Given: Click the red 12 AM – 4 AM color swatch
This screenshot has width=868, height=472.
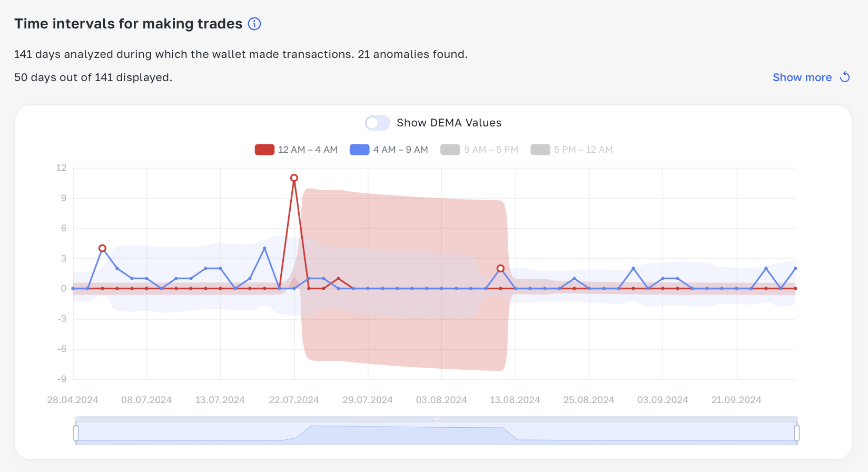Looking at the screenshot, I should (x=265, y=150).
